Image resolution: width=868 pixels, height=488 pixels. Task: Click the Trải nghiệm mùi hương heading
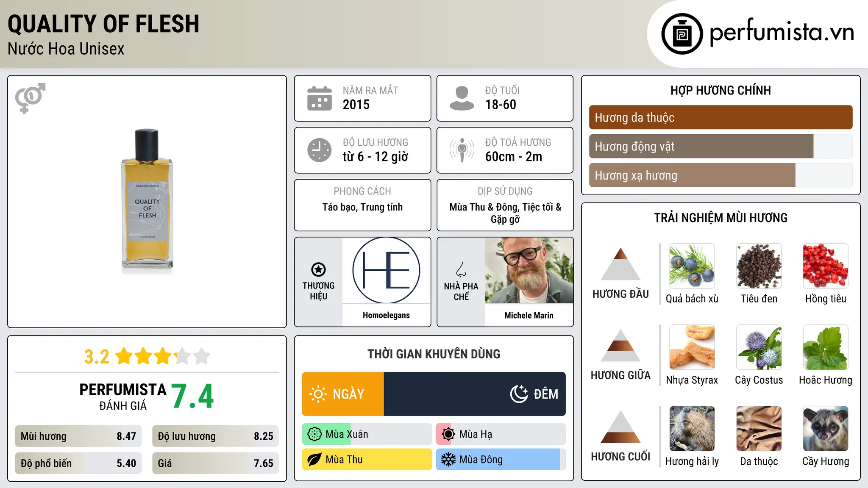(721, 218)
